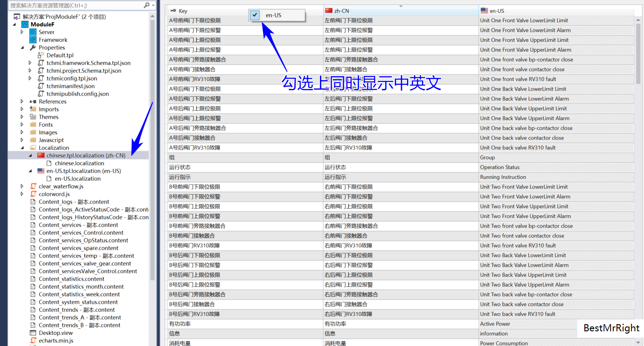Click the solution search input field
This screenshot has height=346, width=644.
[x=76, y=5]
